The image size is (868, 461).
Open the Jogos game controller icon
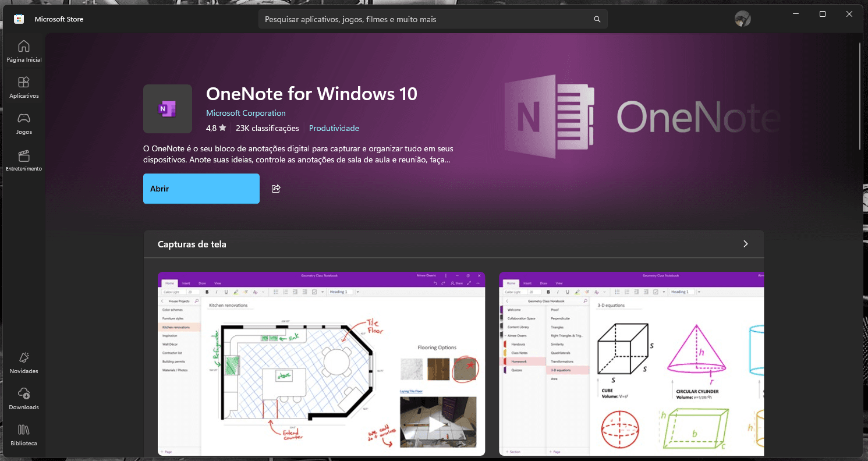tap(23, 119)
